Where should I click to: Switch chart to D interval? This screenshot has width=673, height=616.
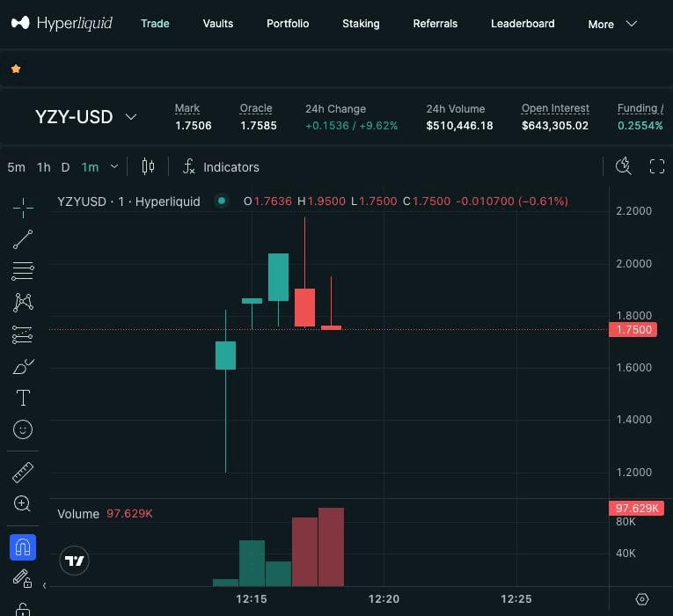click(x=65, y=167)
